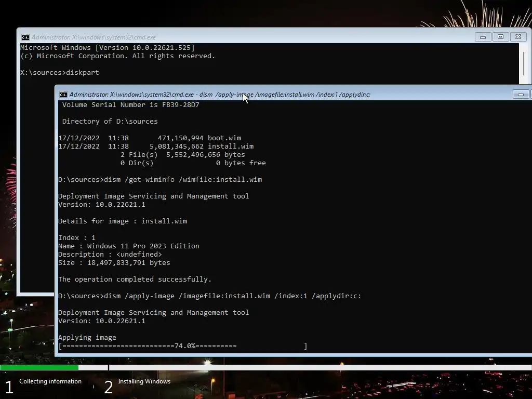Click the background cmd window scrollbar thumb

525,64
